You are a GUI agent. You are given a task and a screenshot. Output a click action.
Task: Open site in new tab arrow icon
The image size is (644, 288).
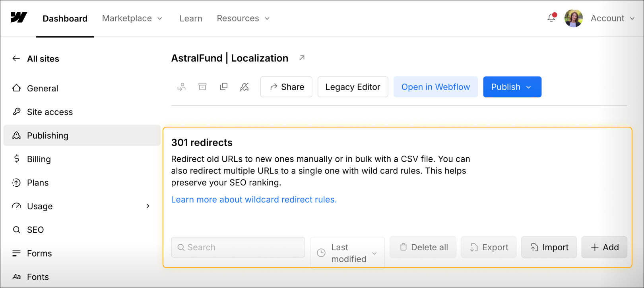pos(302,58)
